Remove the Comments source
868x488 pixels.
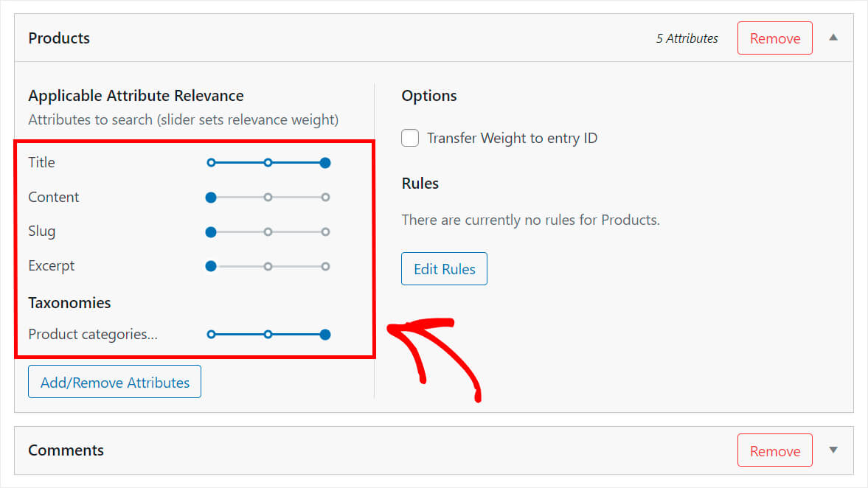[x=775, y=450]
